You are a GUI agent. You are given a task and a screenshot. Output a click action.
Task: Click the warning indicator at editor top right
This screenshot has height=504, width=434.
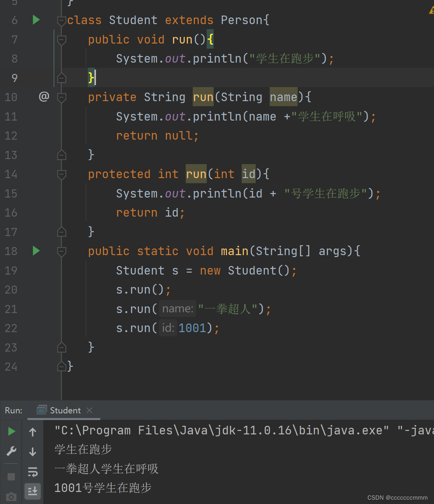(x=431, y=10)
